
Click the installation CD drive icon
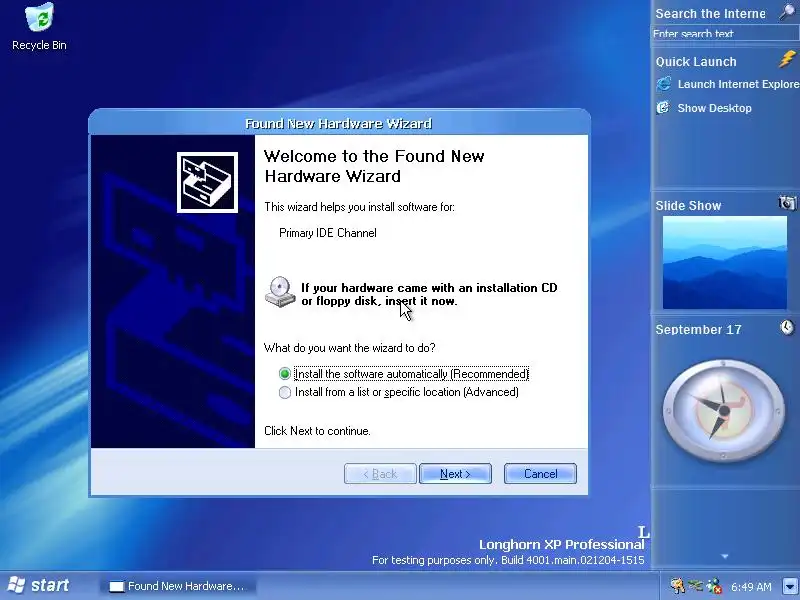tap(280, 292)
